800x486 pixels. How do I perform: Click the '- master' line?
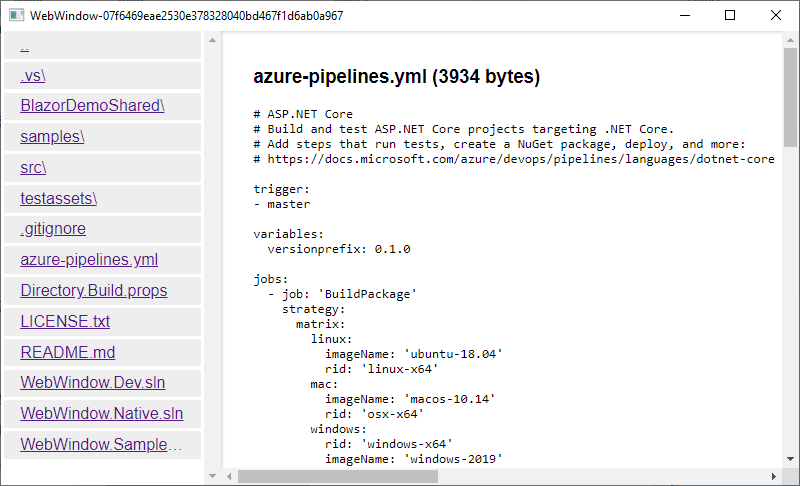tap(282, 204)
